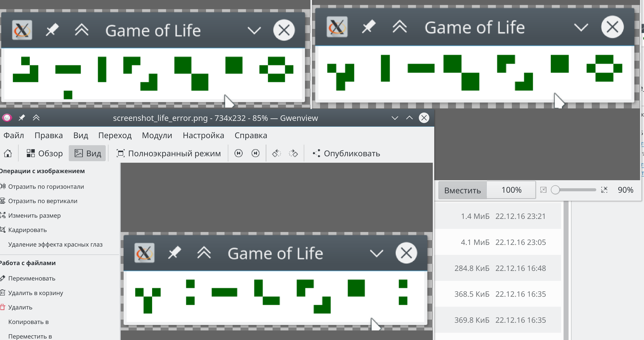
Task: Enter Полноэкранный режим fullscreen mode
Action: [x=169, y=153]
